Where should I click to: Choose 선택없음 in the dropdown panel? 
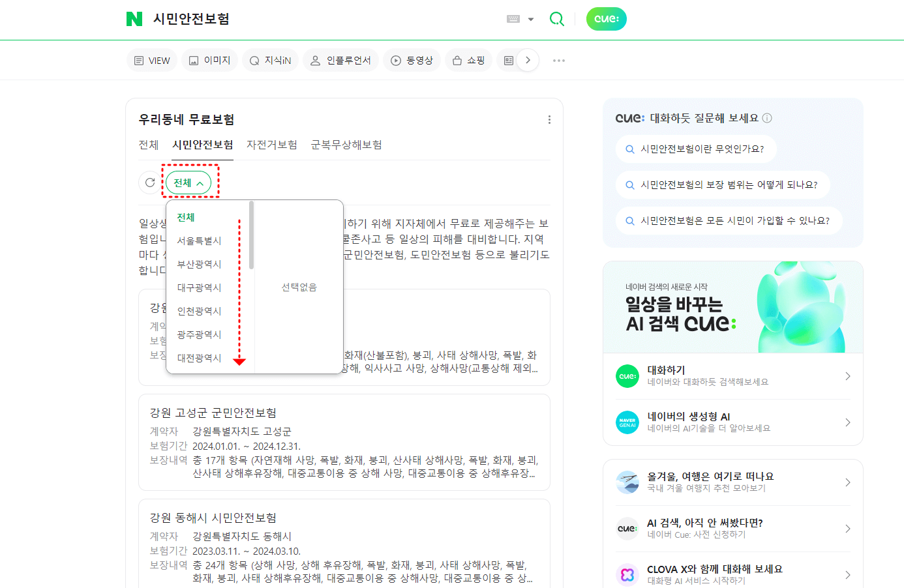click(299, 287)
